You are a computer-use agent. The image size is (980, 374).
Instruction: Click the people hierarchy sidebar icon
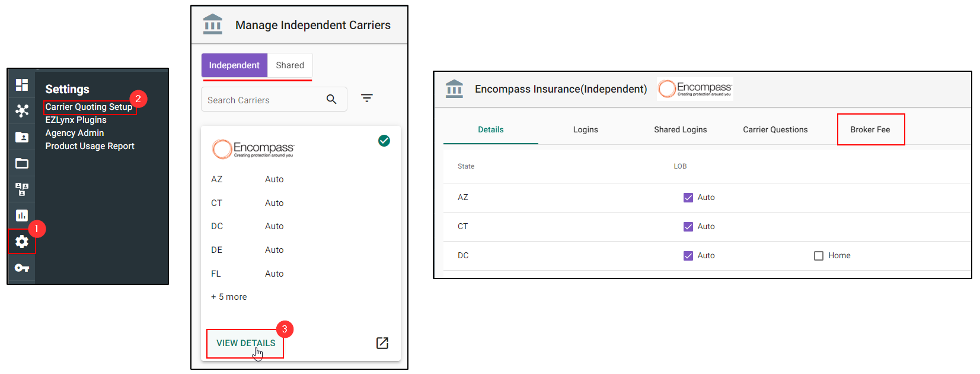pos(22,189)
